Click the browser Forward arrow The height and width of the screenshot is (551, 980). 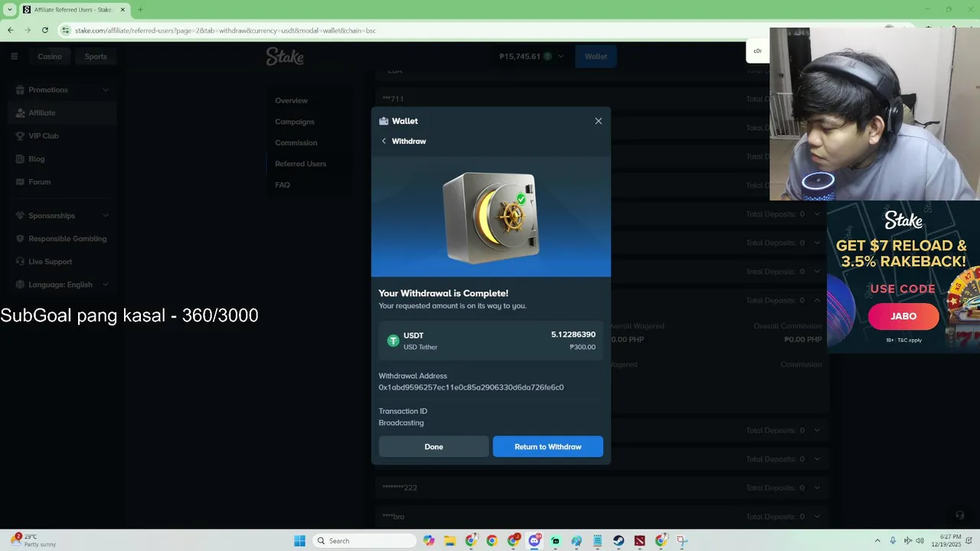point(28,30)
